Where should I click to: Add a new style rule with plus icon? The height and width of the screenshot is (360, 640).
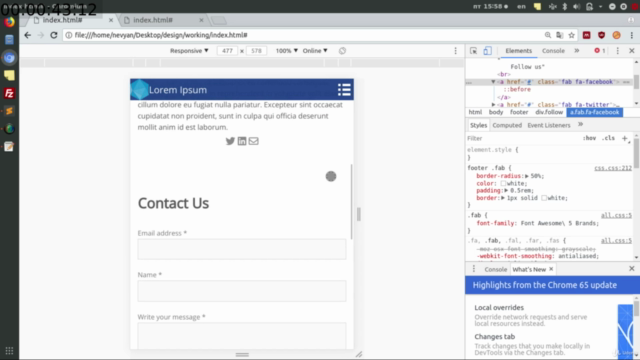pos(624,138)
